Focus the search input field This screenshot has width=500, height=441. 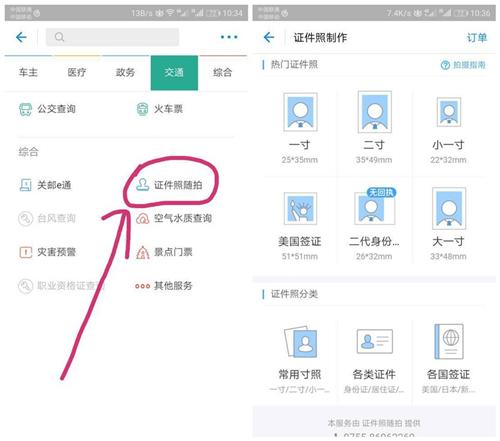tap(112, 37)
